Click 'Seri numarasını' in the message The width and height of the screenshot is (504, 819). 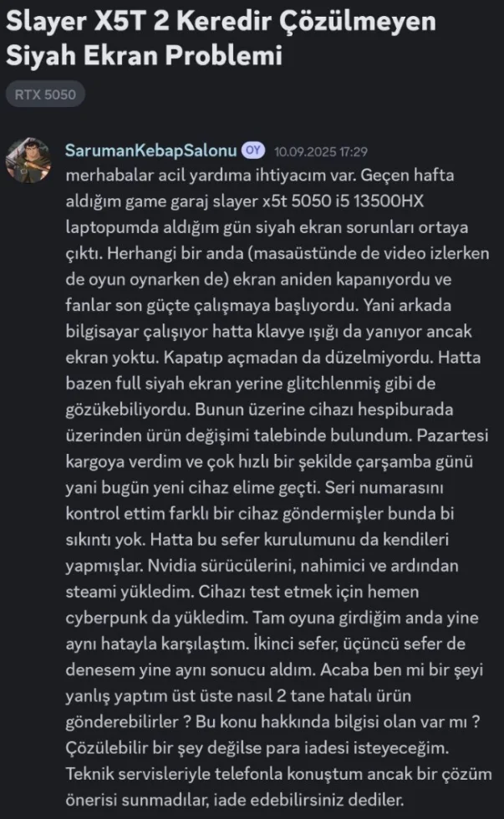tap(384, 487)
